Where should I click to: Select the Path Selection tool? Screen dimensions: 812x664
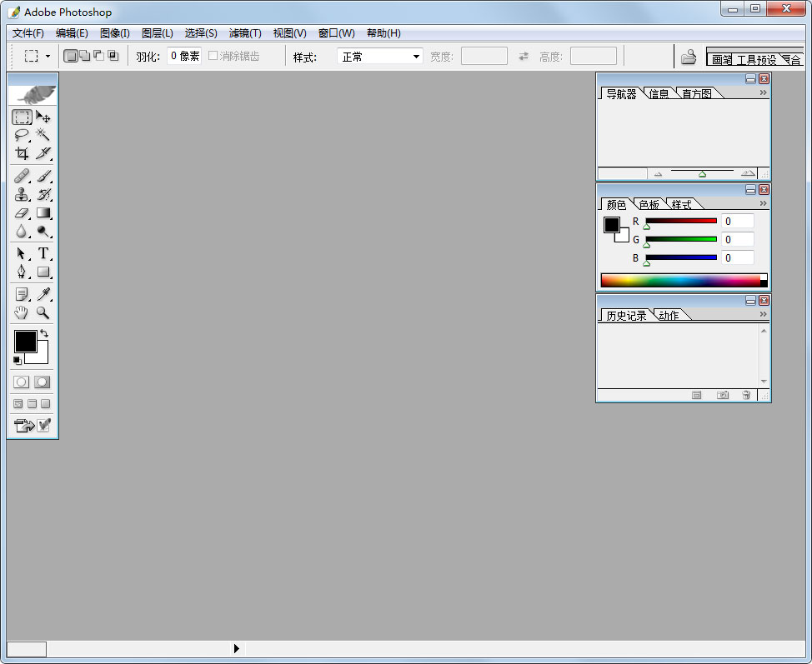coord(22,253)
